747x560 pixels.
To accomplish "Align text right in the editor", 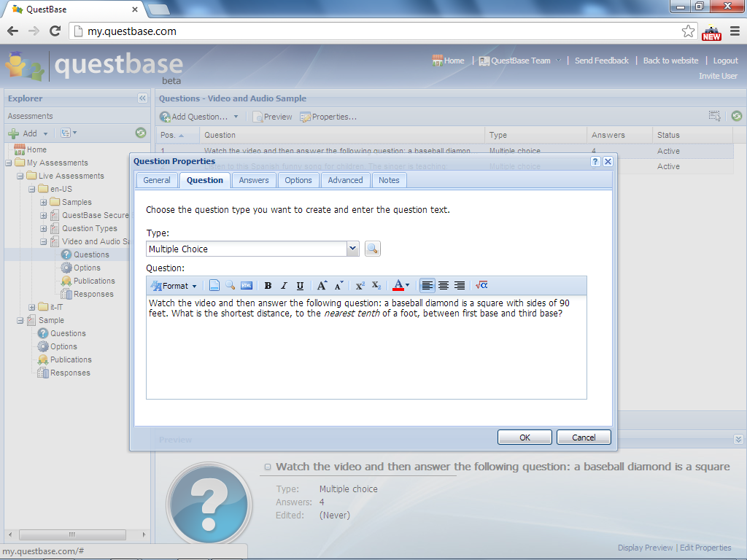I will tap(460, 286).
